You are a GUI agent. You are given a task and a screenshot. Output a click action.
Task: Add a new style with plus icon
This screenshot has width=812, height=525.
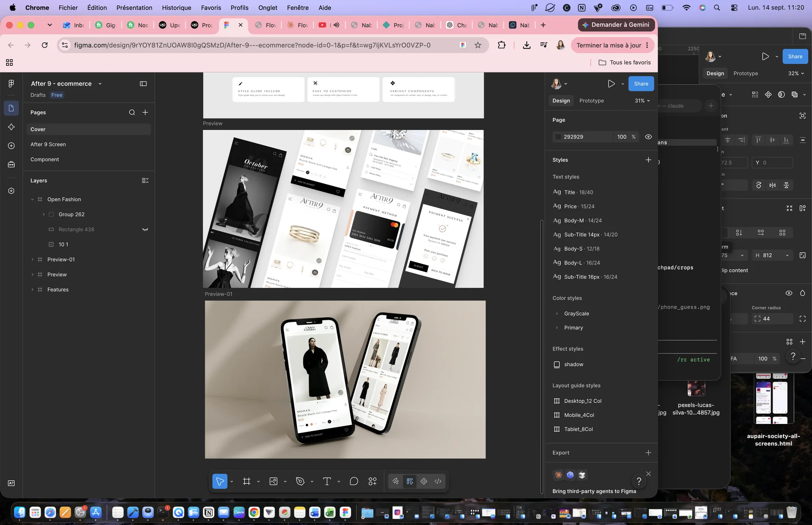click(x=648, y=160)
